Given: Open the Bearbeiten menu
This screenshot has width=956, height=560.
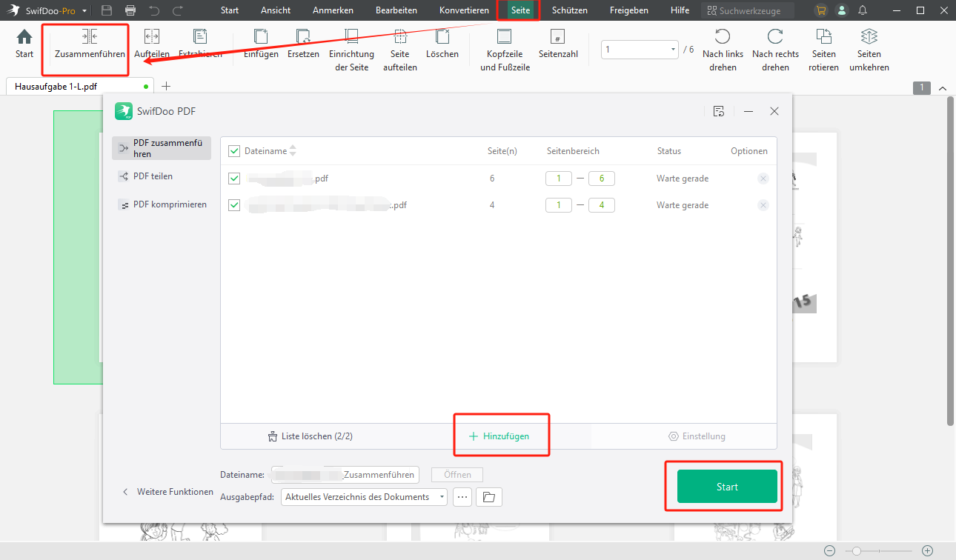Looking at the screenshot, I should point(396,10).
